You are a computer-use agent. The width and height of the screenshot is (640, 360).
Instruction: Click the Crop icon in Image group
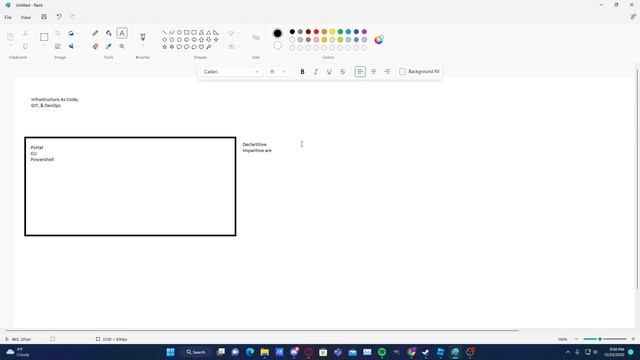pyautogui.click(x=58, y=33)
